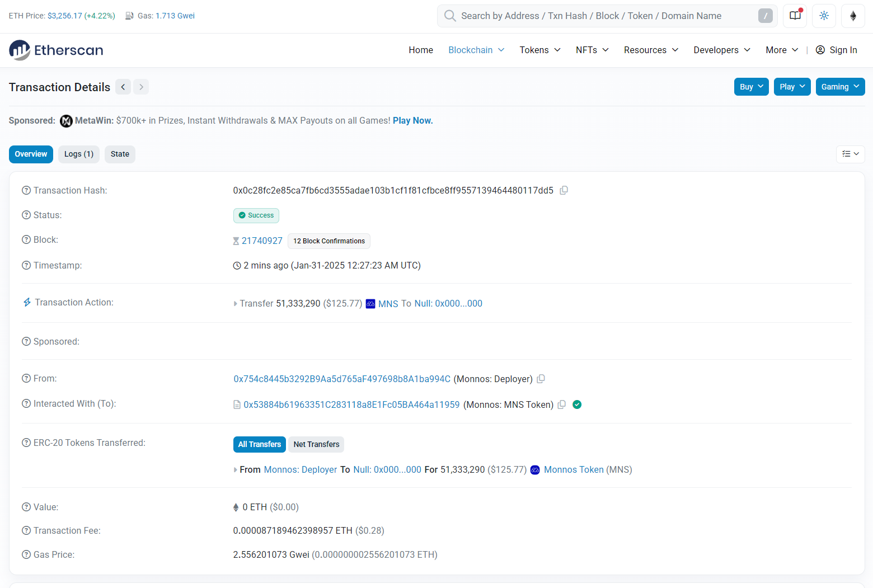873x588 pixels.
Task: Open the Tokens dropdown menu
Action: tap(540, 50)
